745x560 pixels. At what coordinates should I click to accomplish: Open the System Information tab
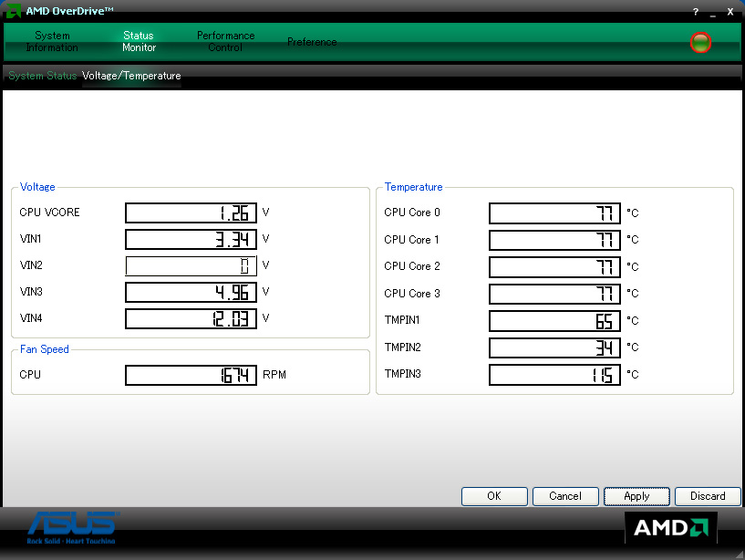click(52, 42)
